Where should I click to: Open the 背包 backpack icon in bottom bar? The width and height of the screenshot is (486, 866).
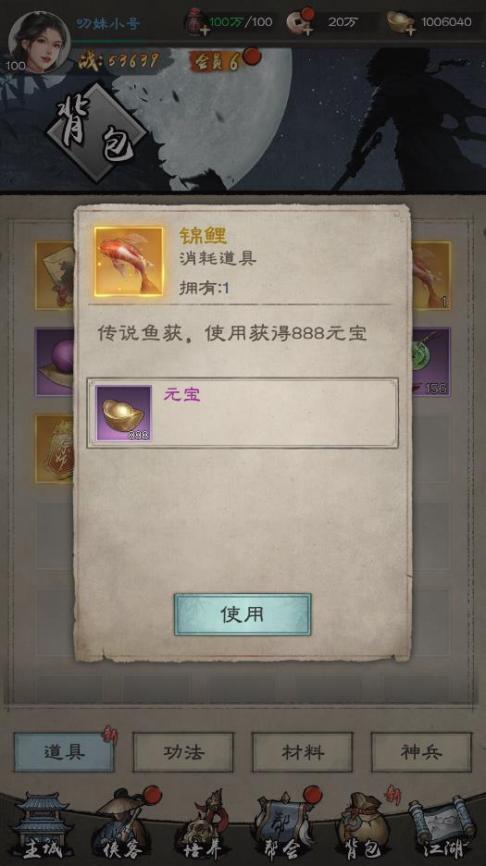click(x=363, y=827)
